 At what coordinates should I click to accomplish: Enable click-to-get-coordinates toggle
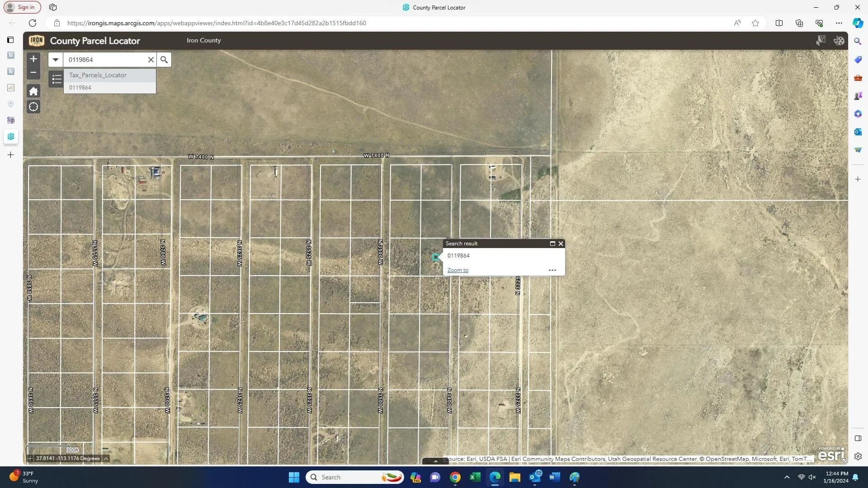coord(30,458)
